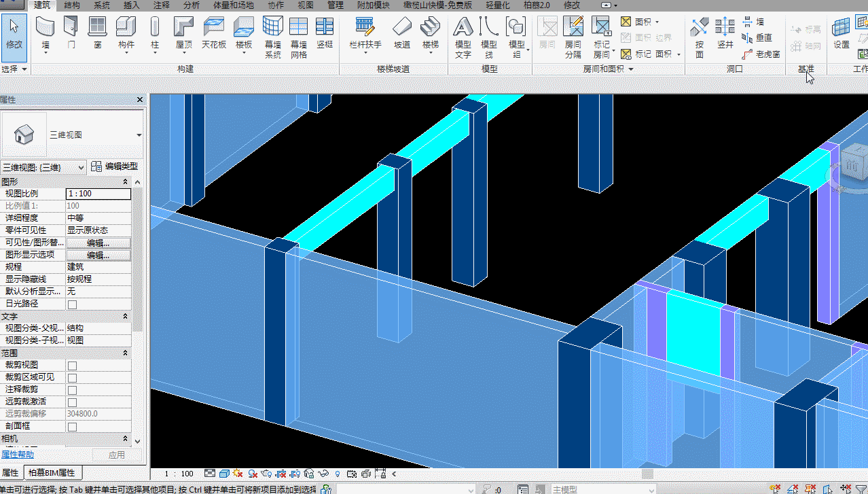Click the 详细程度 中等 value cell

click(x=98, y=218)
